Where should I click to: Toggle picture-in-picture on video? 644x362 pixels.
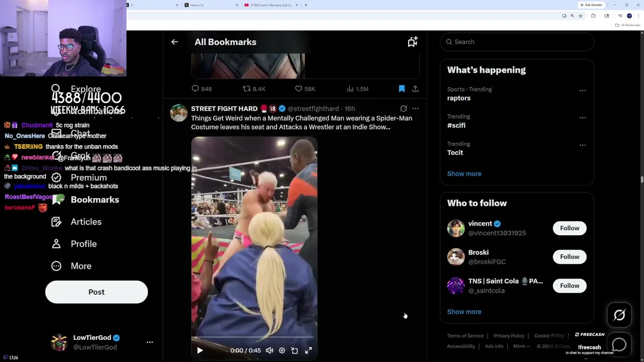pyautogui.click(x=294, y=350)
